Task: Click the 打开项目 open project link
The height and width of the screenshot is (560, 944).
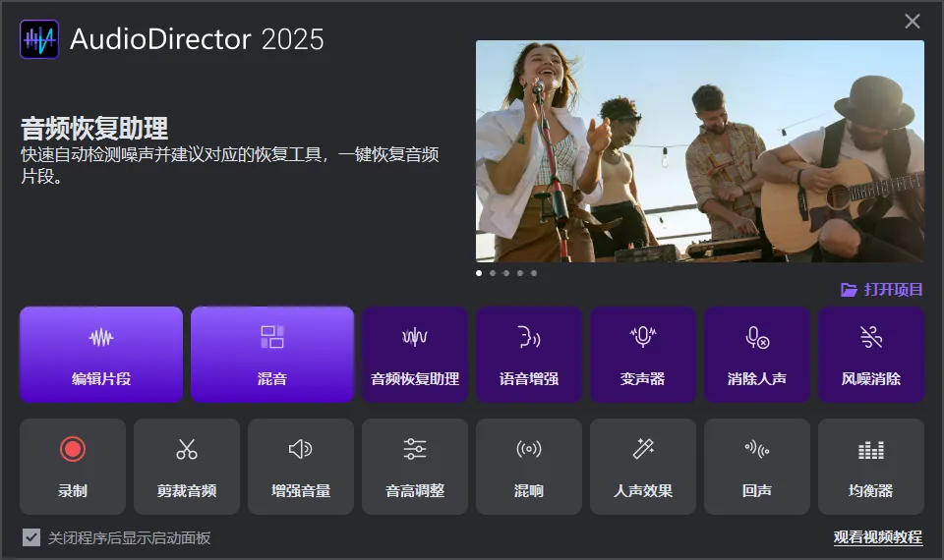Action: click(x=882, y=290)
